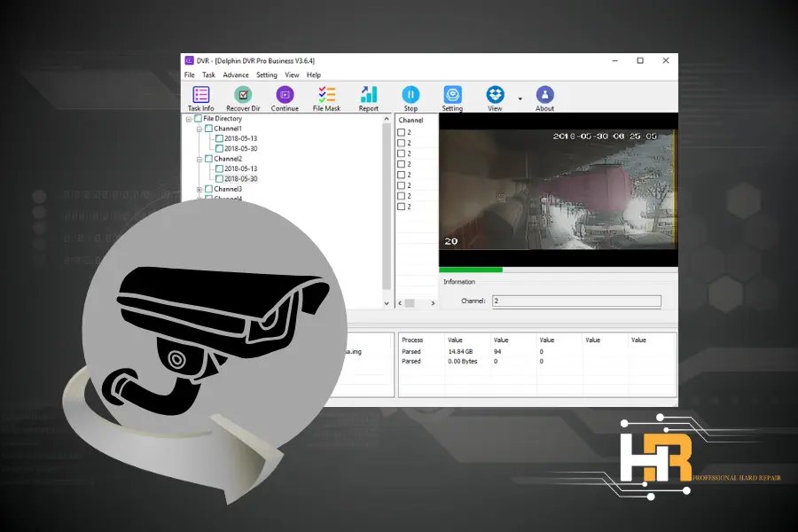Collapse the File Directory tree node
This screenshot has width=798, height=532.
coord(189,119)
